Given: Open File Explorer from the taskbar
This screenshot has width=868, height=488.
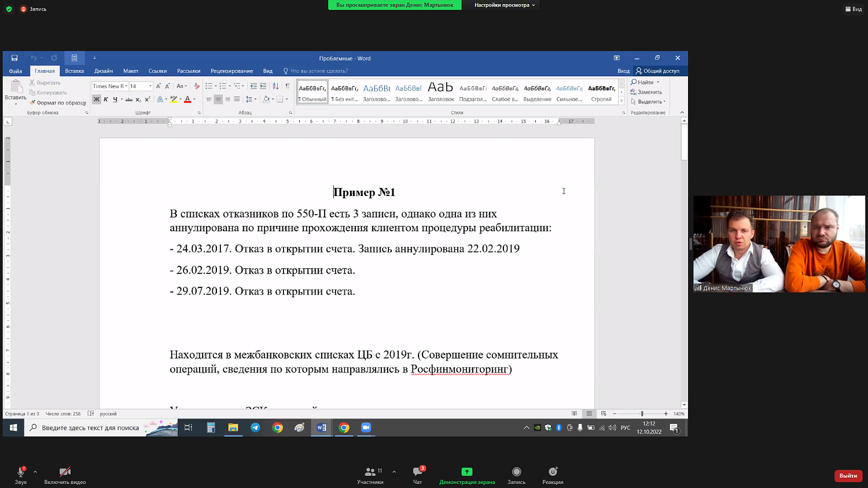Looking at the screenshot, I should pos(233,428).
